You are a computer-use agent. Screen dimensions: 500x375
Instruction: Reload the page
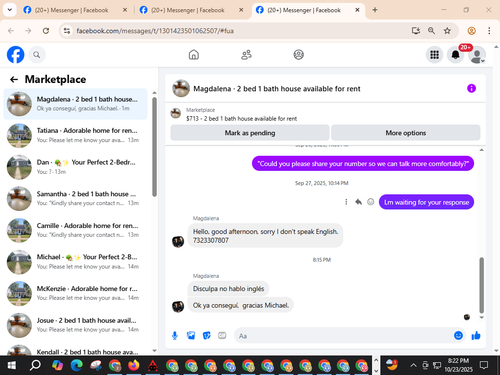[x=46, y=31]
